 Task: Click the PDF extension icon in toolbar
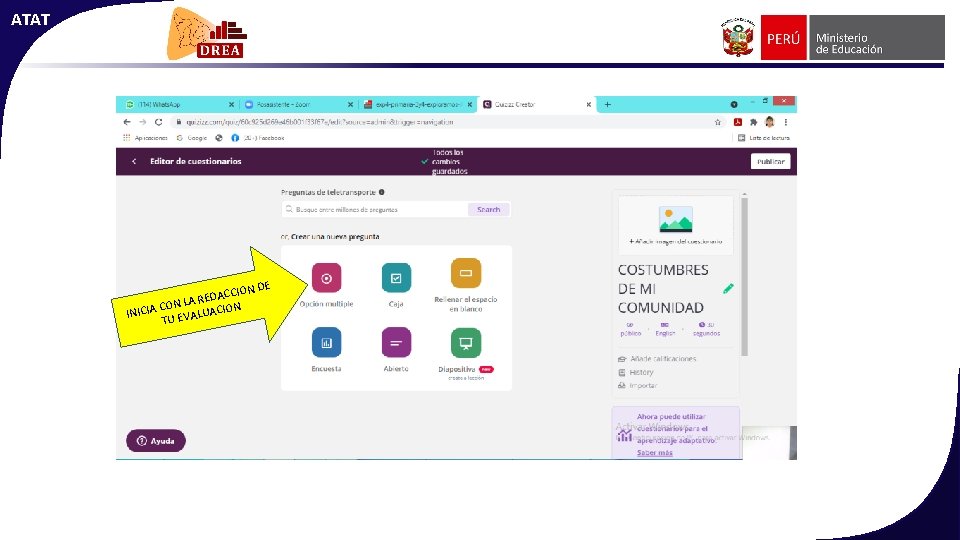click(738, 122)
